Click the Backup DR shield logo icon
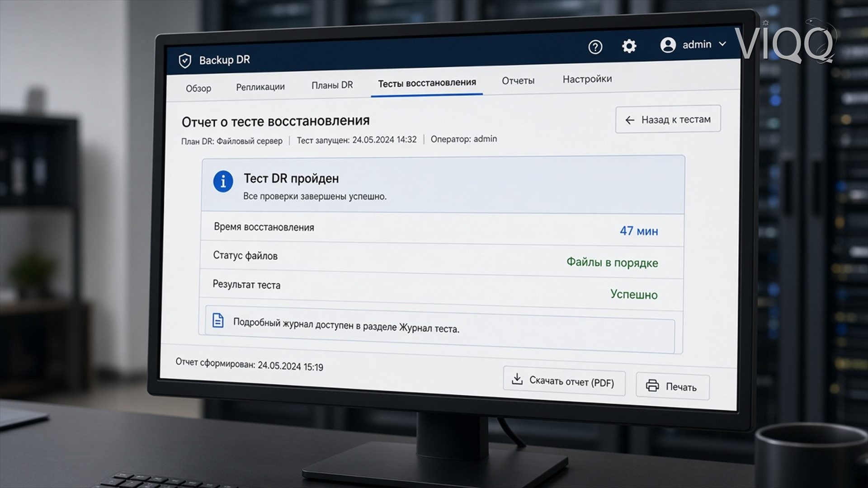The image size is (868, 488). click(185, 61)
